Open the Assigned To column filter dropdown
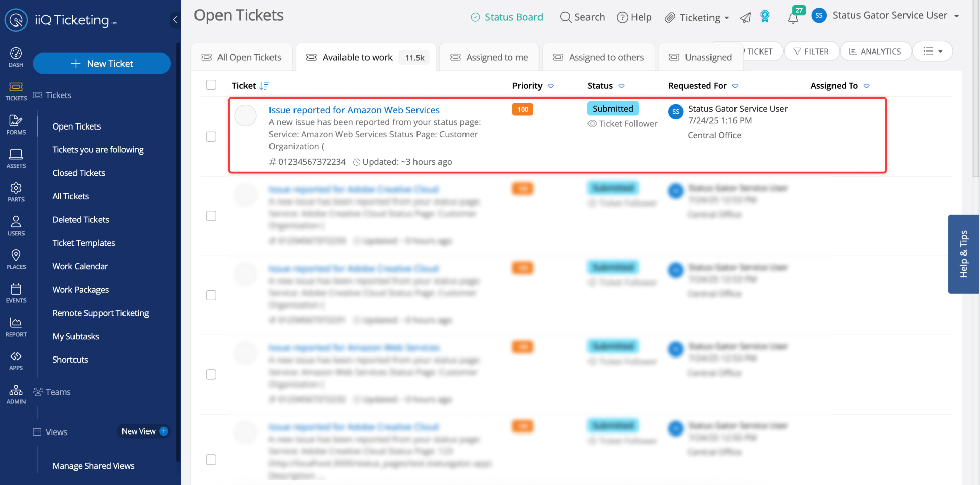The width and height of the screenshot is (980, 485). click(866, 86)
